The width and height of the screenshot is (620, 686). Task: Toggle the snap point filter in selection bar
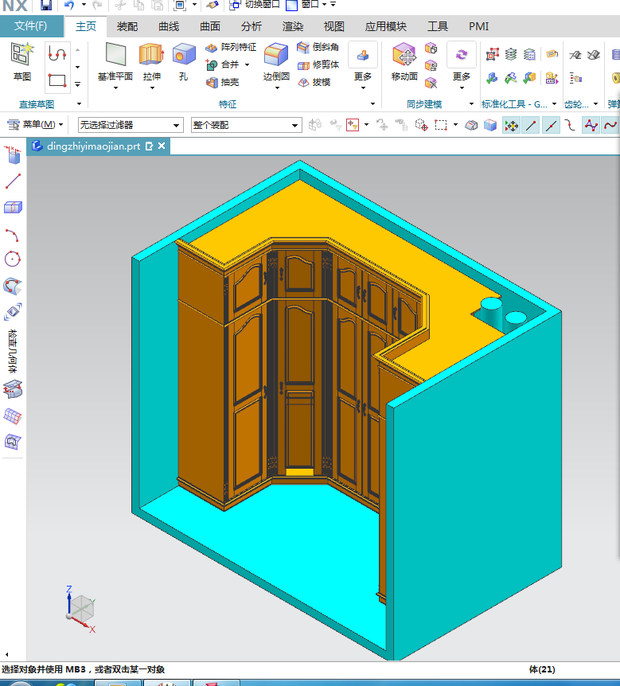512,125
